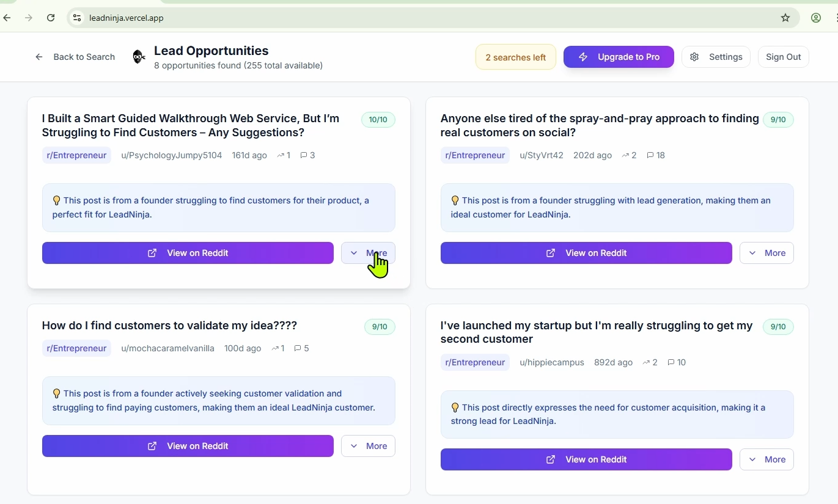Click the 2 searches left badge
Screen dimensions: 838x504
point(515,57)
